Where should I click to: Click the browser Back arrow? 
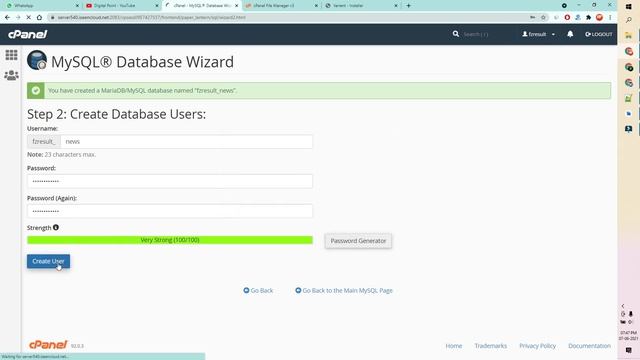(x=7, y=17)
